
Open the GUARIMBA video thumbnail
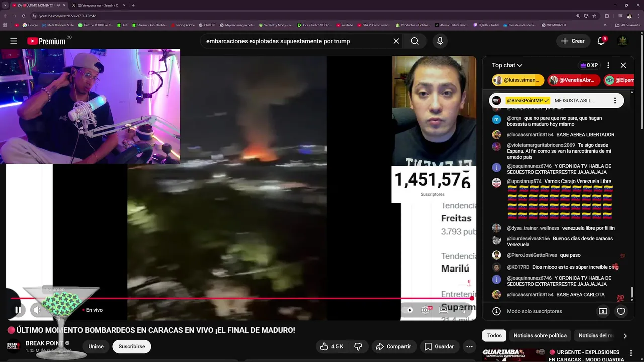click(514, 355)
